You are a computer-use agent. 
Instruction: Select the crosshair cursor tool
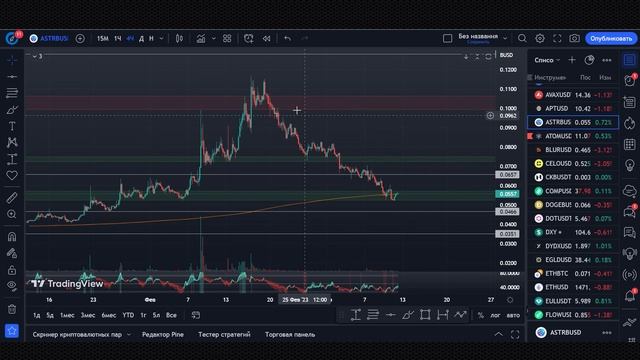[12, 60]
